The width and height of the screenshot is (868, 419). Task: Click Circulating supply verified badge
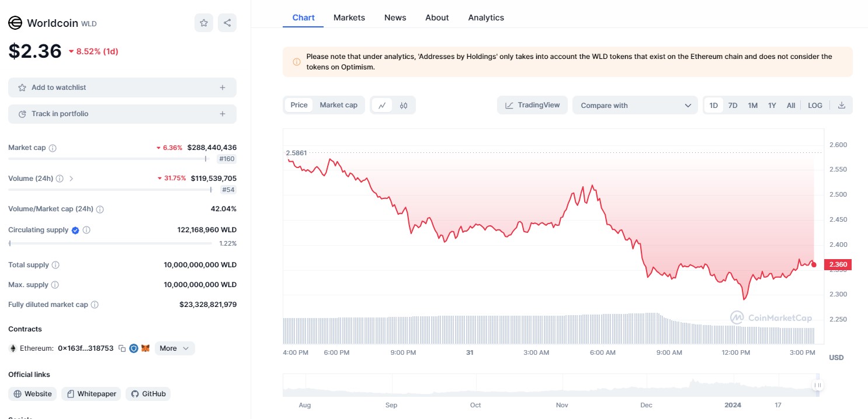[75, 230]
